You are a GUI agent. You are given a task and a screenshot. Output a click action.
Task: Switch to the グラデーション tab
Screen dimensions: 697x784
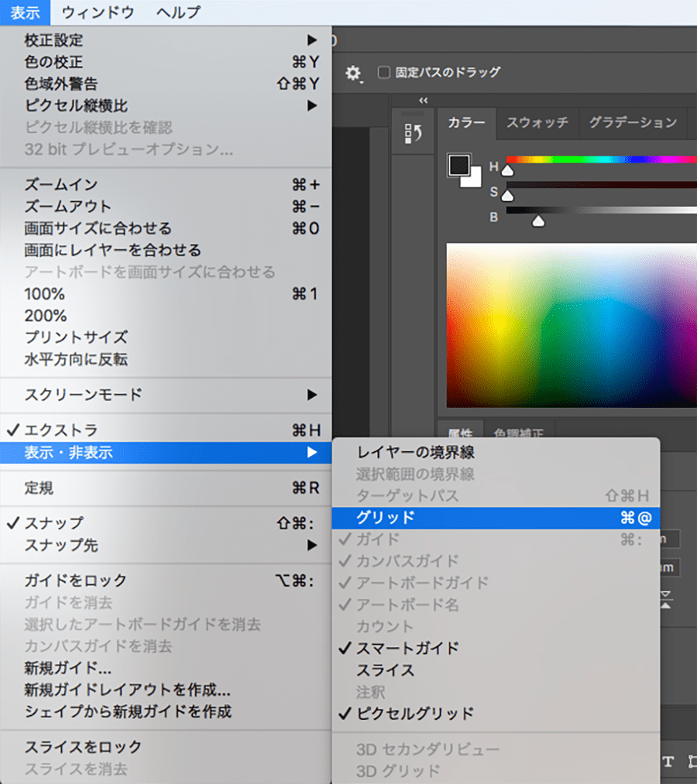[x=632, y=122]
